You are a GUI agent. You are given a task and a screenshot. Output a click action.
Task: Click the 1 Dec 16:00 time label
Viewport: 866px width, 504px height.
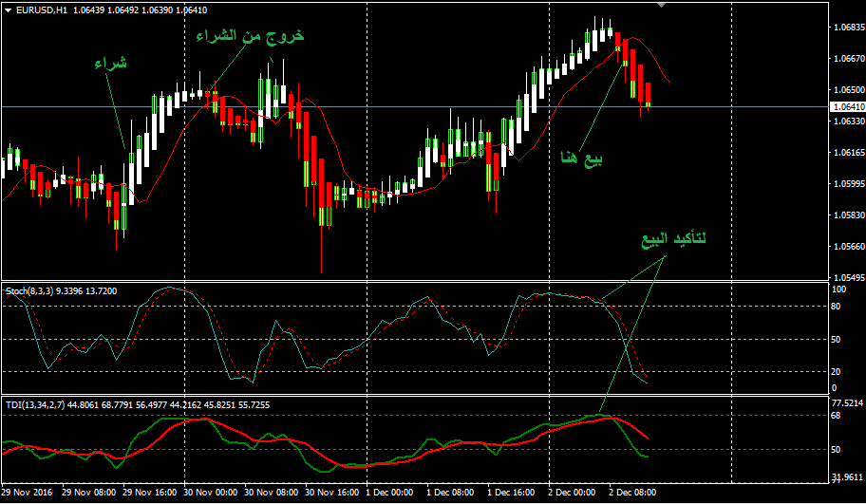pyautogui.click(x=512, y=492)
